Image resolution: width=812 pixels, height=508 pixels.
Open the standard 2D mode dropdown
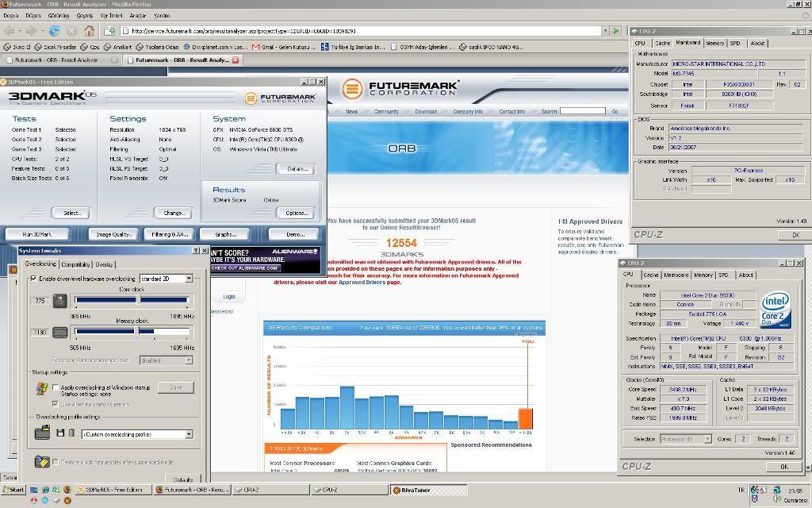point(189,279)
